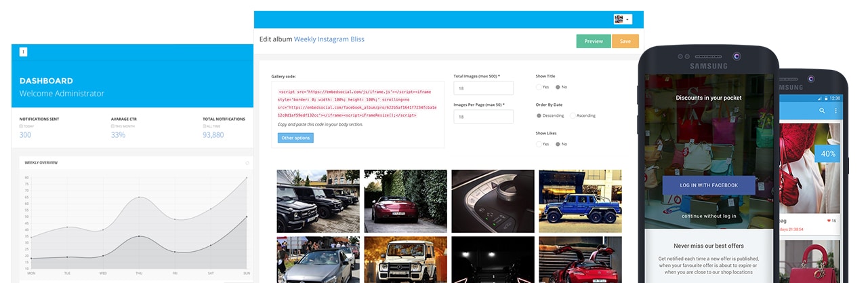Viewport: 868px width, 283px height.
Task: Open the dark car red lights thumbnail
Action: tap(493, 259)
